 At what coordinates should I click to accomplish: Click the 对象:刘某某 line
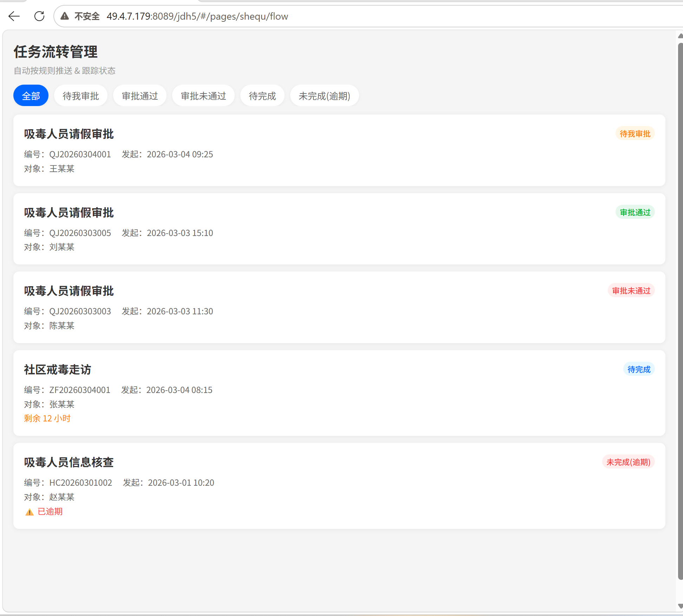click(49, 247)
